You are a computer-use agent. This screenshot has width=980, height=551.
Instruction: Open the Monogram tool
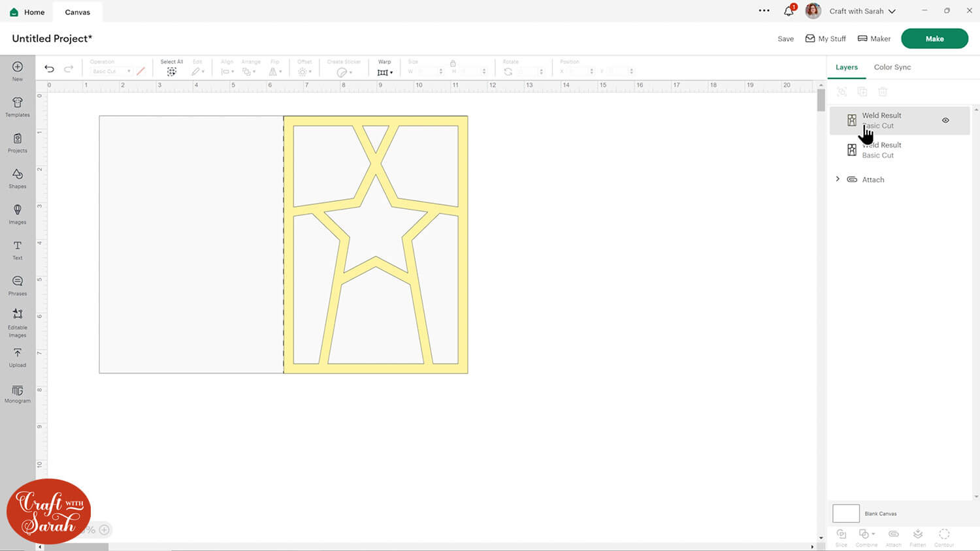[x=18, y=394]
